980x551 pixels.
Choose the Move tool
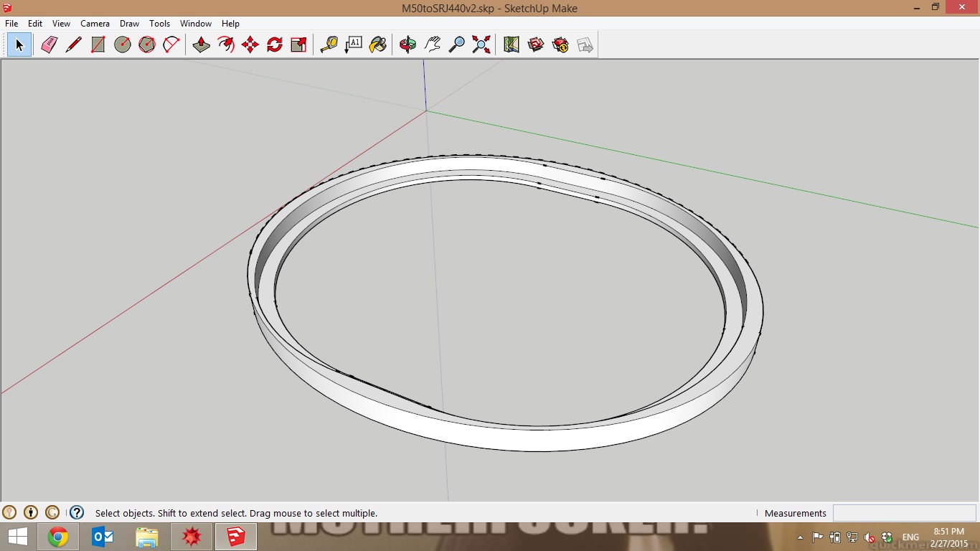[x=250, y=45]
